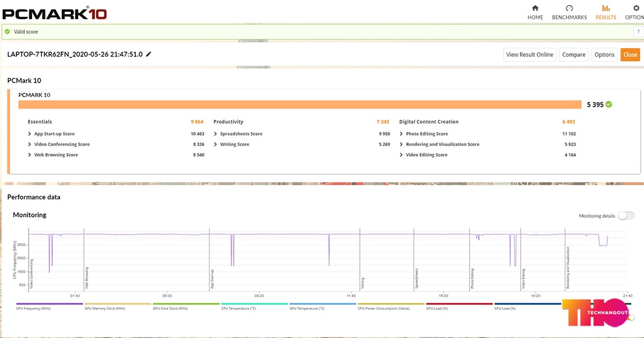Click Digital Content Creation score 6 493
The height and width of the screenshot is (338, 644).
click(x=569, y=122)
